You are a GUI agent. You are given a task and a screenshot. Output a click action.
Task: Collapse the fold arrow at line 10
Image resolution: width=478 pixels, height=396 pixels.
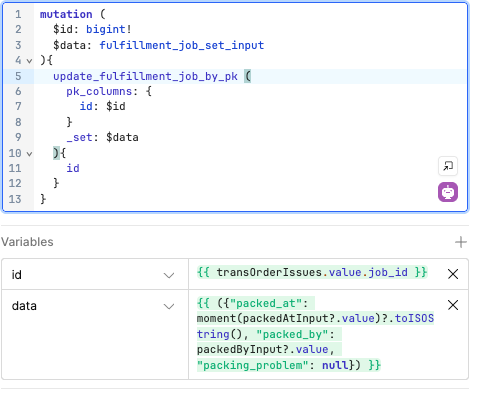(29, 154)
